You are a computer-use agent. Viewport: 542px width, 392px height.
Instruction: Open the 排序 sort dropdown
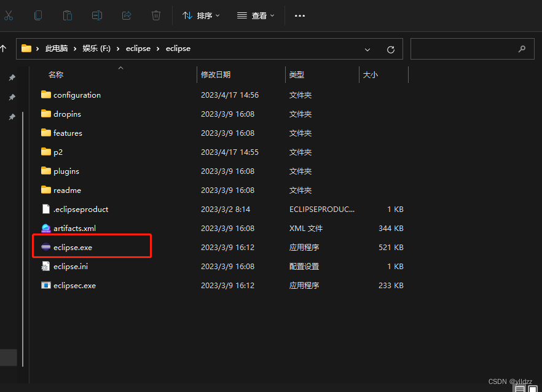(201, 15)
